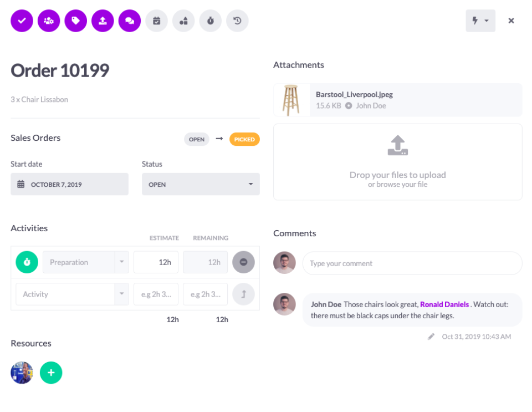This screenshot has width=532, height=412.
Task: Click the orange PICKED status badge
Action: pyautogui.click(x=244, y=139)
